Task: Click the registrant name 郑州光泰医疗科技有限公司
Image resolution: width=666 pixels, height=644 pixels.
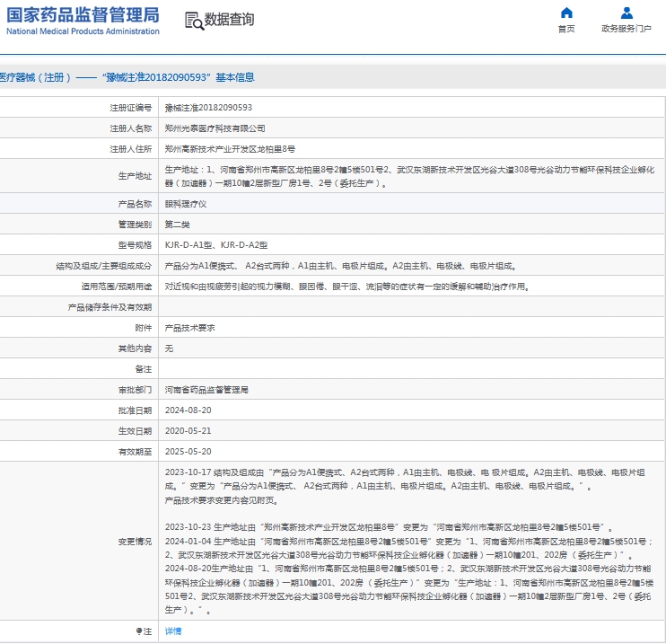Action: (x=215, y=128)
